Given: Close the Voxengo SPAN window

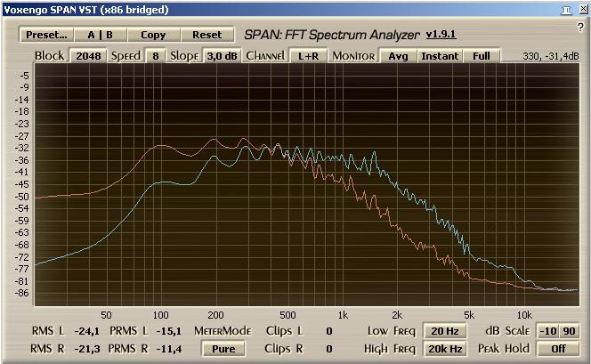Looking at the screenshot, I should [583, 10].
